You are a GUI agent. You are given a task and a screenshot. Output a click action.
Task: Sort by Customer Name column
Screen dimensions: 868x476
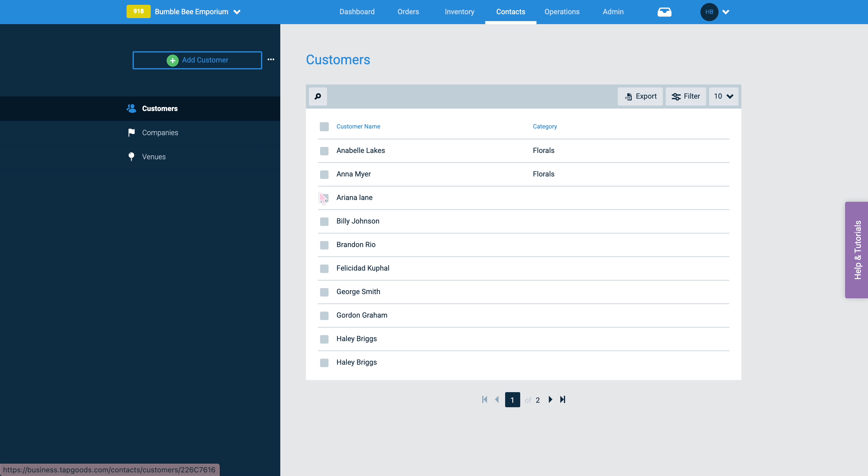click(358, 126)
